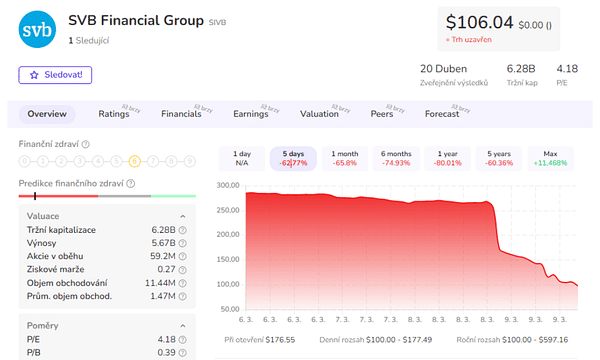Switch to the Financials tab
Viewport: 600px width, 360px height.
point(181,114)
